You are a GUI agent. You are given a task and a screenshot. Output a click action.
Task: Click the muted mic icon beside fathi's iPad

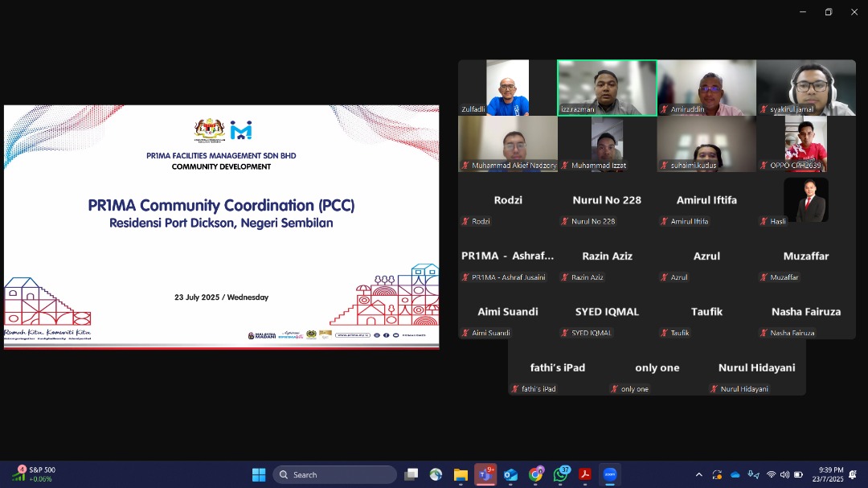tap(515, 389)
